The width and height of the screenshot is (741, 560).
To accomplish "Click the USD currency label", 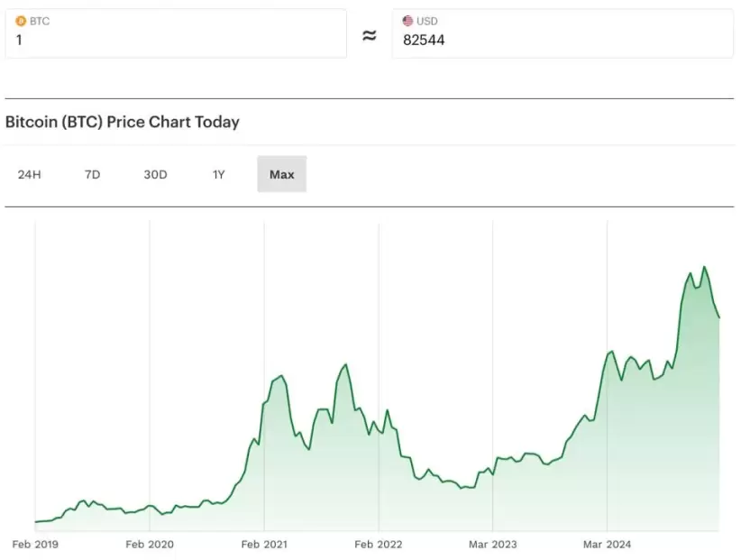I will click(426, 21).
